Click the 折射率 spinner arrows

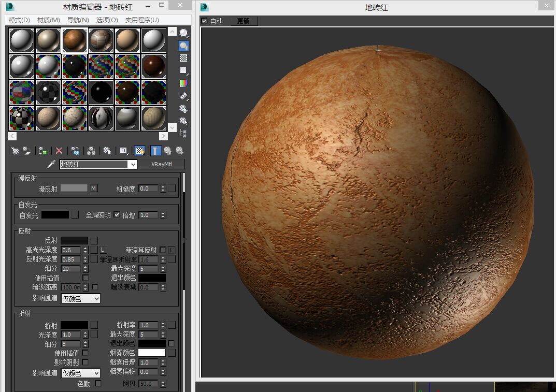[163, 325]
